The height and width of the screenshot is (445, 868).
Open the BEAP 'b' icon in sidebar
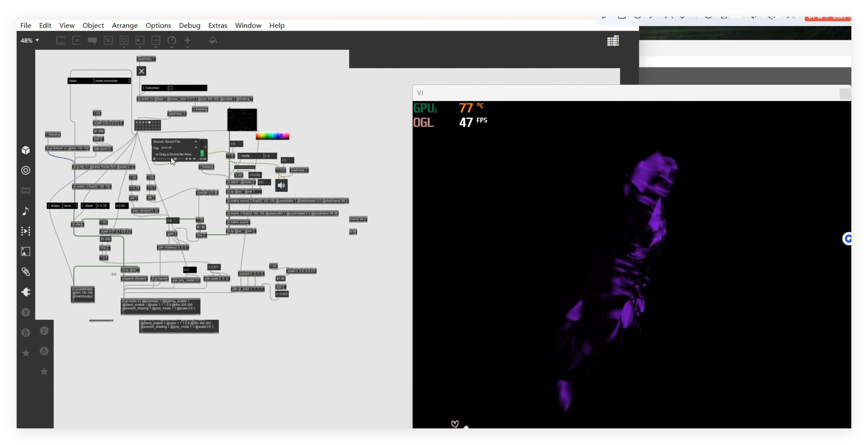[x=26, y=333]
